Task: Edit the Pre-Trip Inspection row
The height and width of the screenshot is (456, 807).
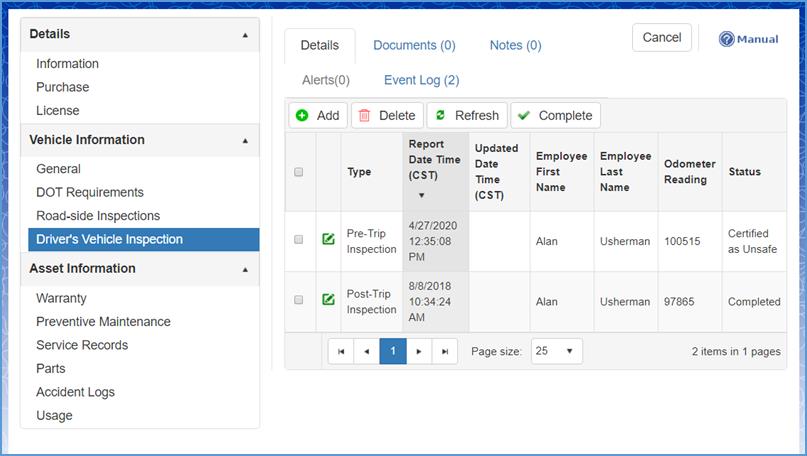Action: (328, 240)
